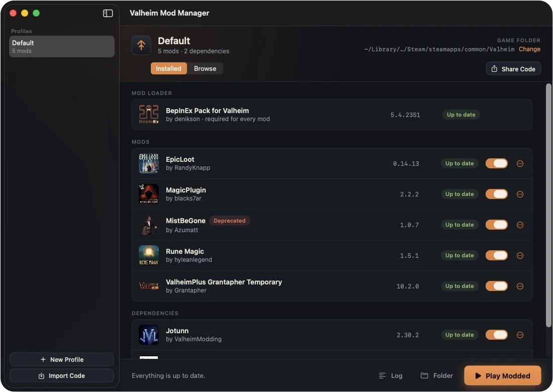Click the 'Valheim Mod Manager' window title
This screenshot has width=553, height=392.
pyautogui.click(x=169, y=13)
